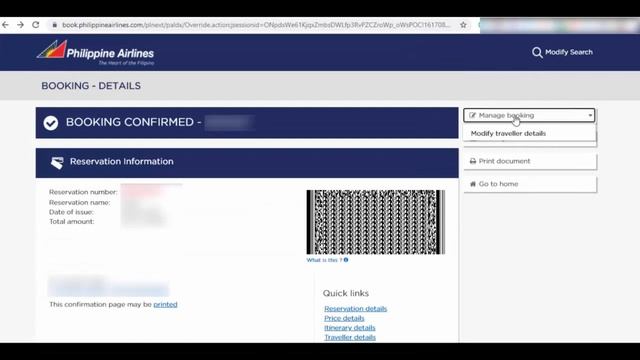640x360 pixels.
Task: Open Reservation details quick link
Action: click(x=356, y=309)
